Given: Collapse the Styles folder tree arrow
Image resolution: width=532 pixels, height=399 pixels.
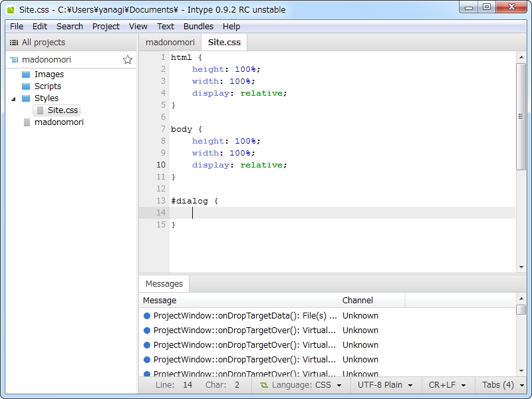Looking at the screenshot, I should point(14,98).
